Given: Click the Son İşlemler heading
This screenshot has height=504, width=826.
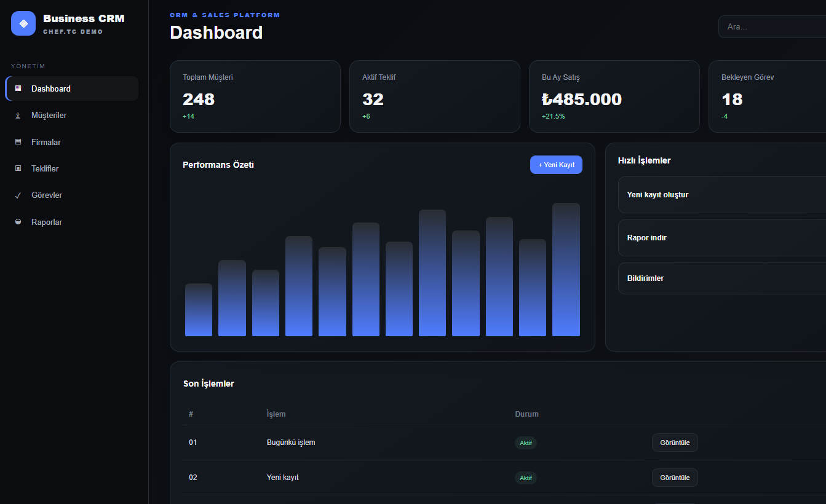Looking at the screenshot, I should click(x=208, y=384).
